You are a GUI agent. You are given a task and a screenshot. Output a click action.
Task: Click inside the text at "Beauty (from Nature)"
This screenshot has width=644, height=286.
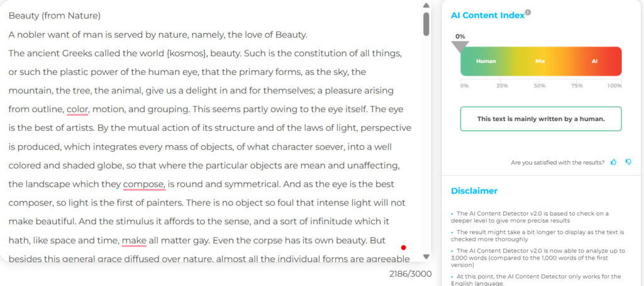(x=55, y=16)
